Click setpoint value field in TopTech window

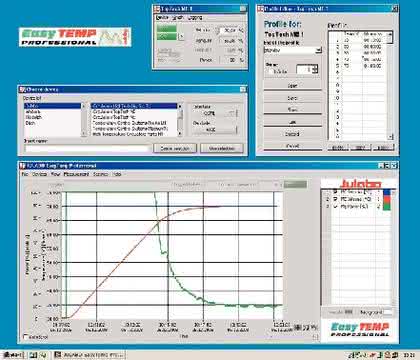(x=229, y=30)
